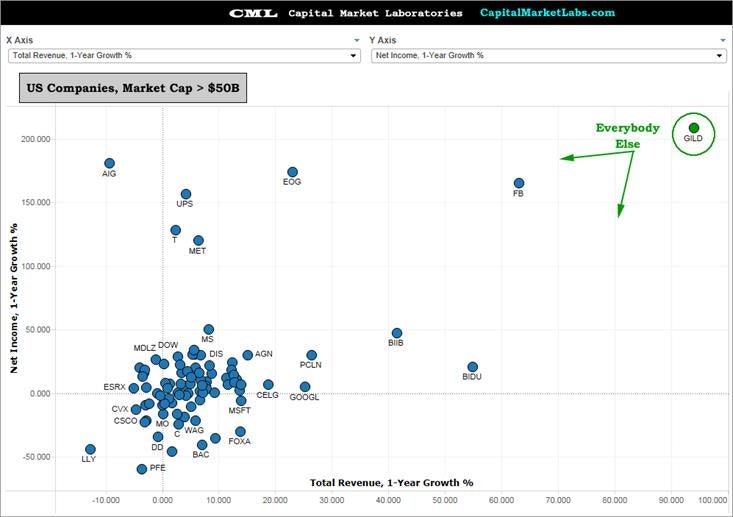Open the X Axis metric dropdown
733x517 pixels.
pyautogui.click(x=184, y=56)
